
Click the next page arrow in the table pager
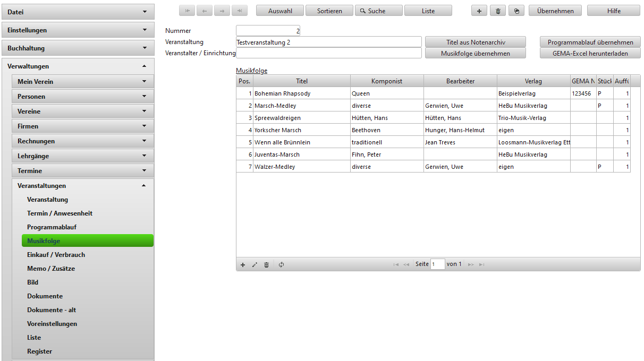pyautogui.click(x=471, y=264)
